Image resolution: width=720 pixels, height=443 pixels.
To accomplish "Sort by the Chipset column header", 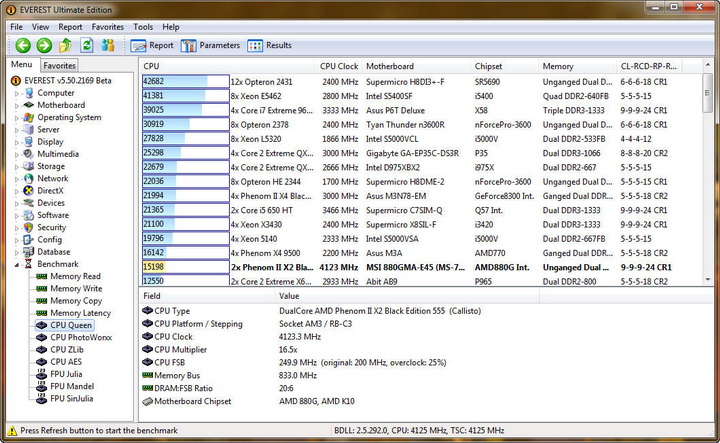I will (504, 66).
